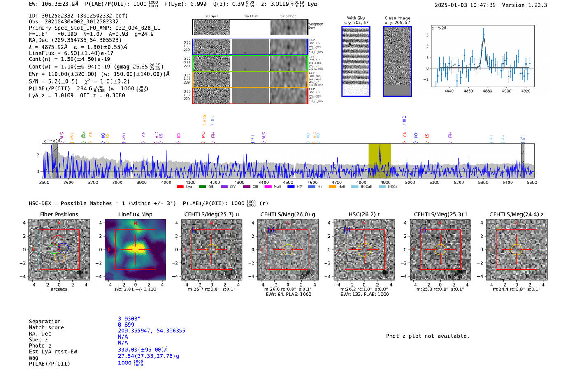576x392 pixels.
Task: Select the green OII legend swatch
Action: point(202,187)
